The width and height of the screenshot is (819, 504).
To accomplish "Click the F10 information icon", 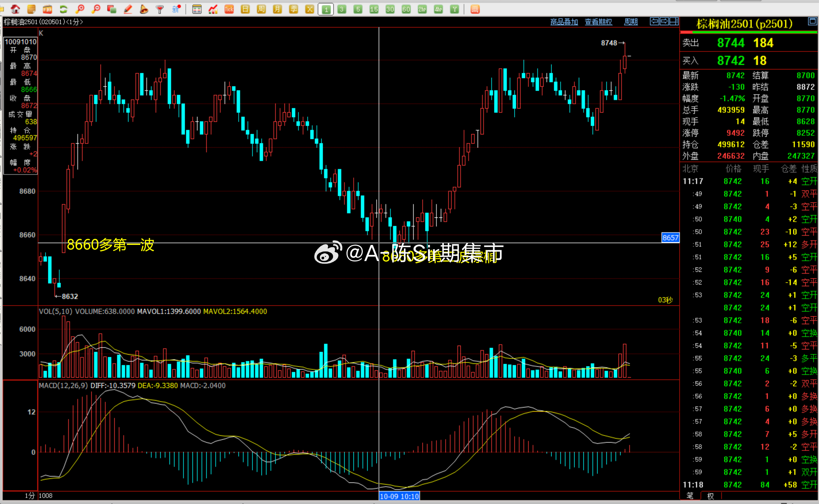I will tap(48, 9).
